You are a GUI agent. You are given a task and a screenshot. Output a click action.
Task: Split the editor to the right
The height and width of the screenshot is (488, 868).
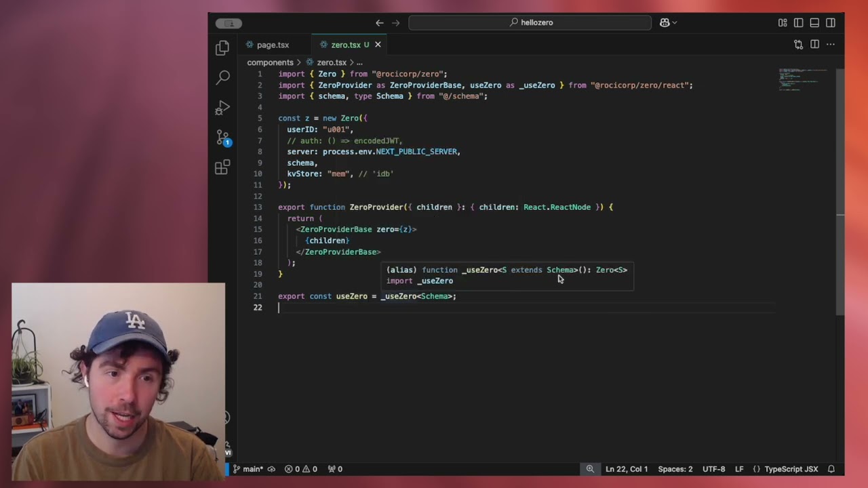point(814,45)
